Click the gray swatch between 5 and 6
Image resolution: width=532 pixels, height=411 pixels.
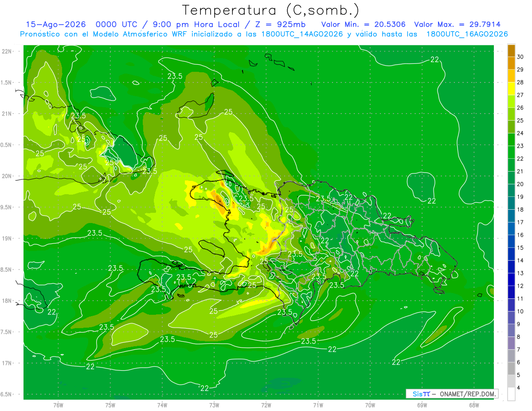click(x=511, y=369)
